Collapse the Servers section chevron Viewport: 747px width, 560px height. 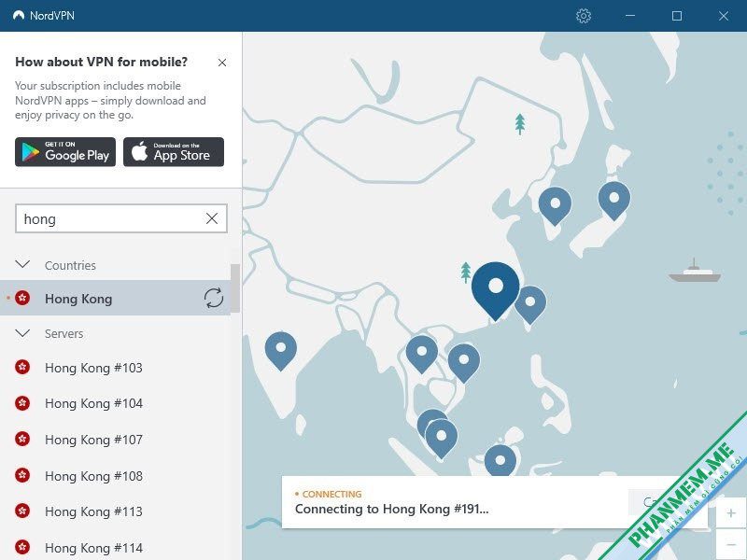coord(22,333)
